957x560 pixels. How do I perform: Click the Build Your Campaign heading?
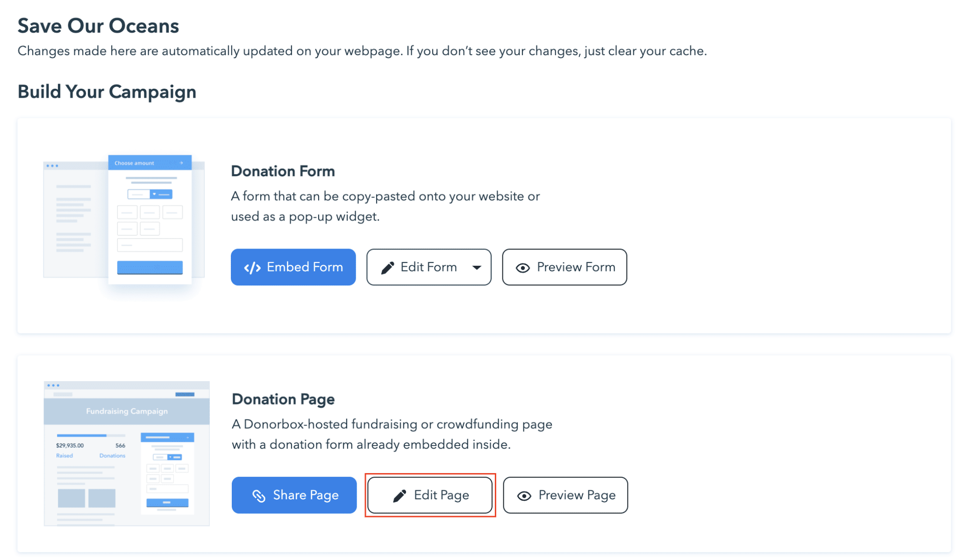[107, 92]
